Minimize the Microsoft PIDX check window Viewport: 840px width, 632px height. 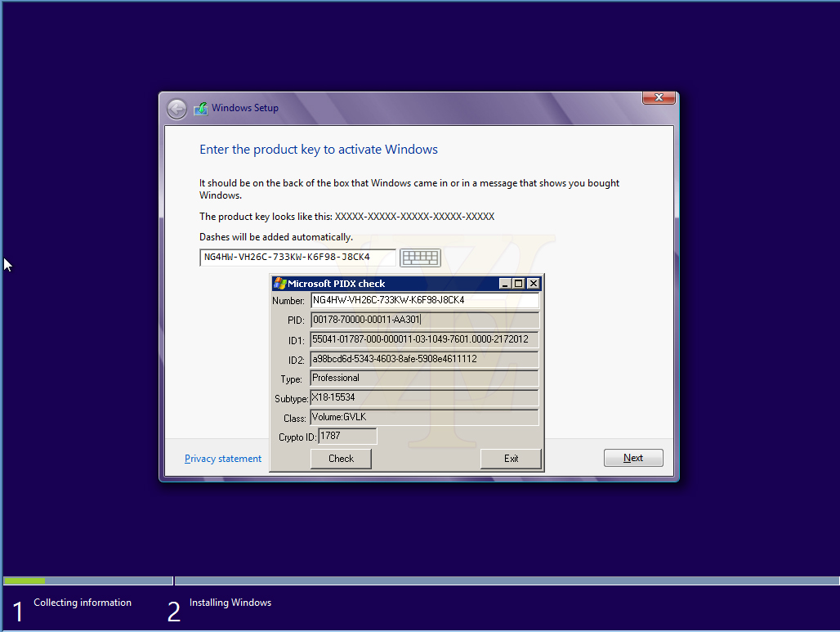pos(505,284)
